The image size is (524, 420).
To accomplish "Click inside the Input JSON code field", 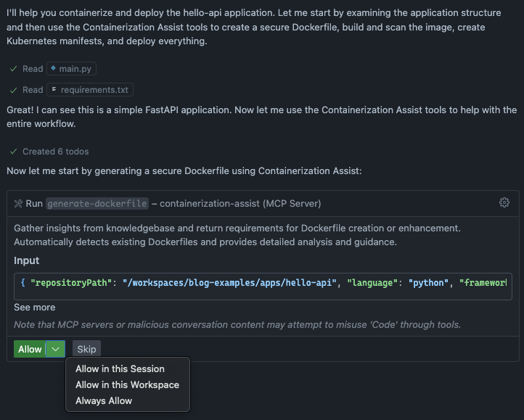I will 262,283.
